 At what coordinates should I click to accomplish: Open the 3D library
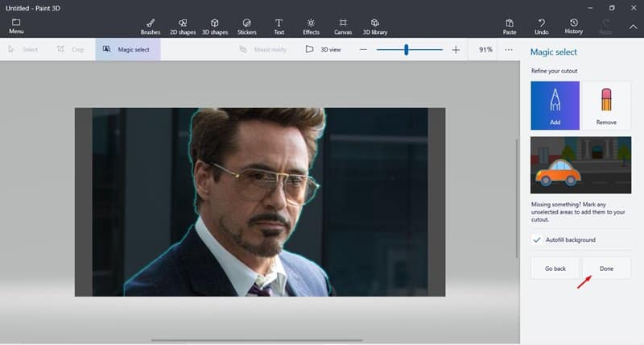pyautogui.click(x=375, y=27)
